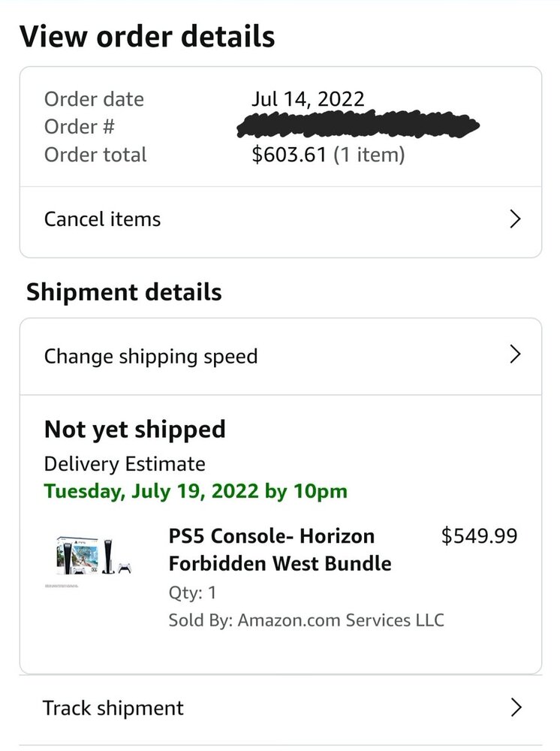Open the Cancel items option

pos(103,219)
